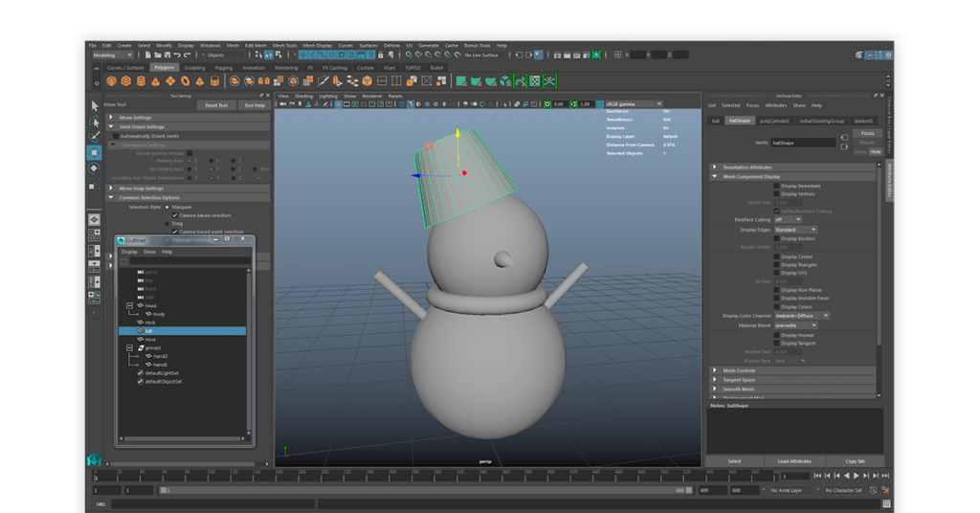
Task: Click the polygon cylinder shelf icon
Action: [x=142, y=81]
